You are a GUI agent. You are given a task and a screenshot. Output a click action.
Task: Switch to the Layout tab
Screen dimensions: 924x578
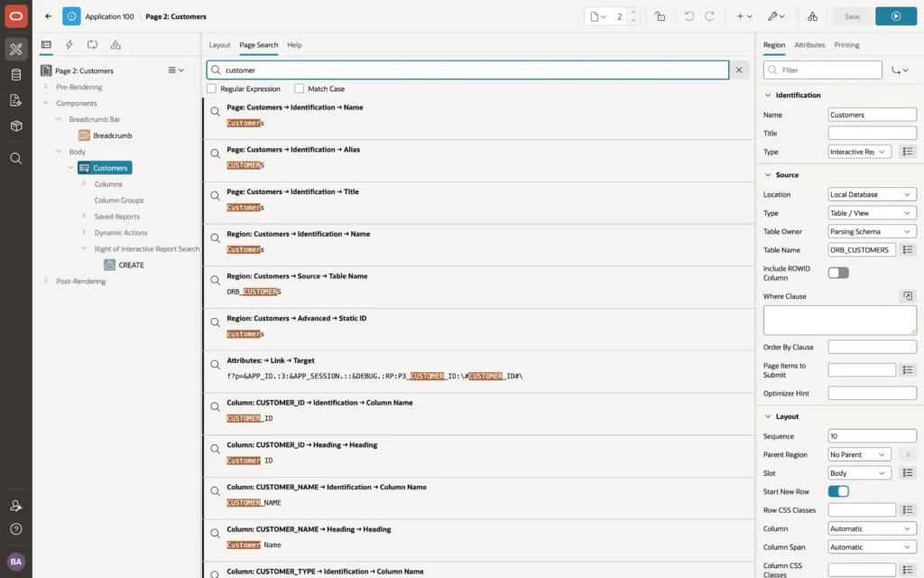click(219, 45)
